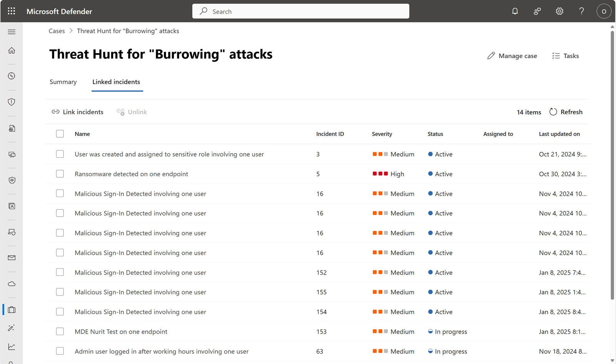This screenshot has width=616, height=364.
Task: Open the Reports chart icon in sidebar
Action: [x=11, y=346]
